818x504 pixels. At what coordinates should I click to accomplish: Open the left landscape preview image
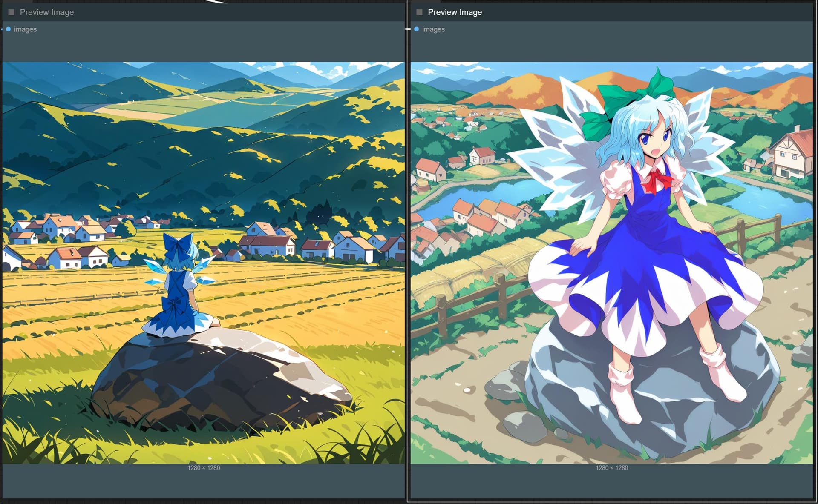click(x=204, y=263)
